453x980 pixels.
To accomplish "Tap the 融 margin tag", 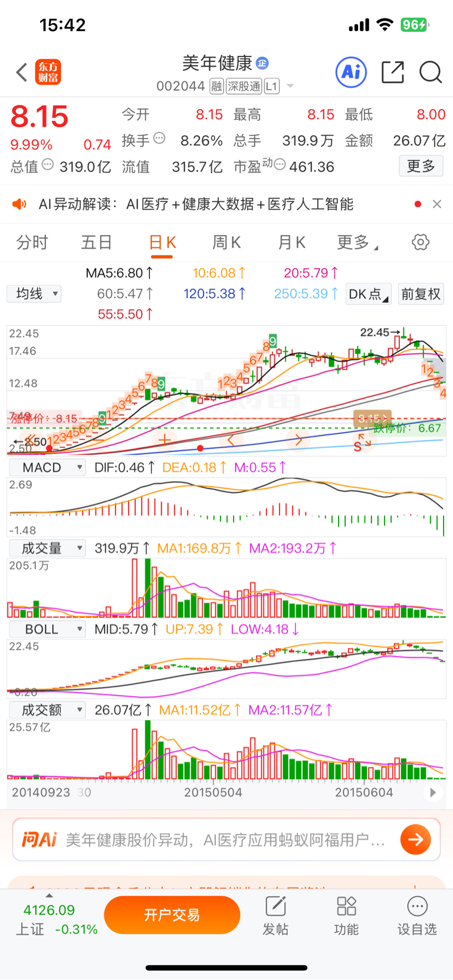I will click(x=216, y=87).
